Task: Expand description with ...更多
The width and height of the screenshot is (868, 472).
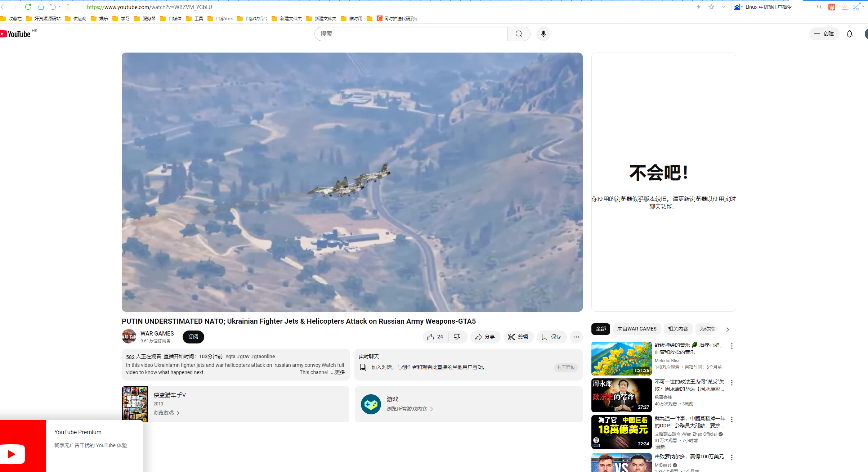Action: [x=338, y=372]
